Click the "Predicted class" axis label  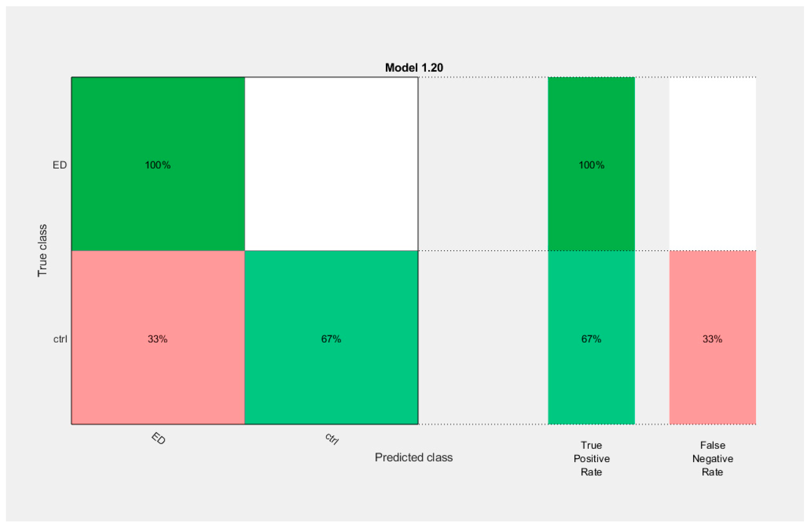tap(414, 457)
